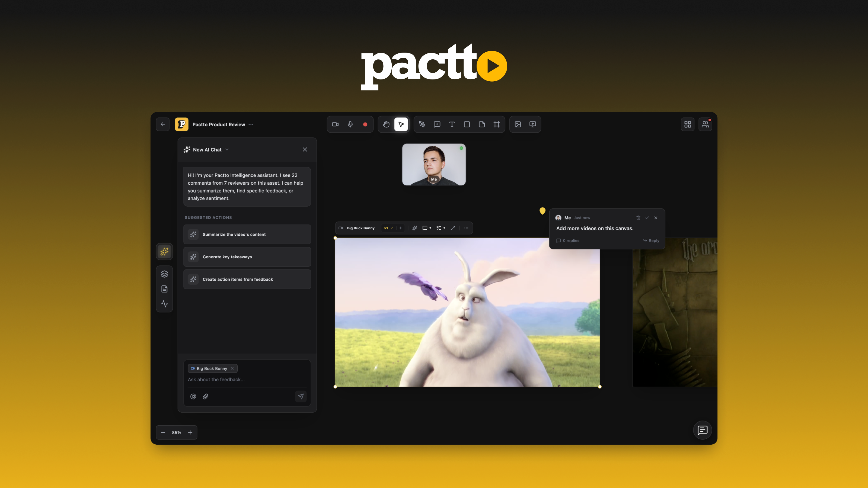Viewport: 868px width, 488px height.
Task: Click the Add comment tool
Action: tap(437, 124)
